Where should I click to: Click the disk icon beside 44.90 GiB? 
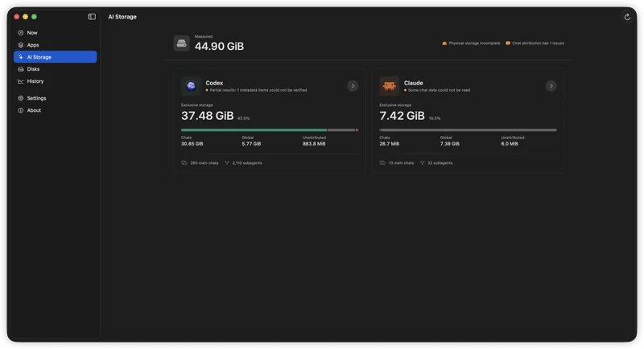(x=182, y=43)
